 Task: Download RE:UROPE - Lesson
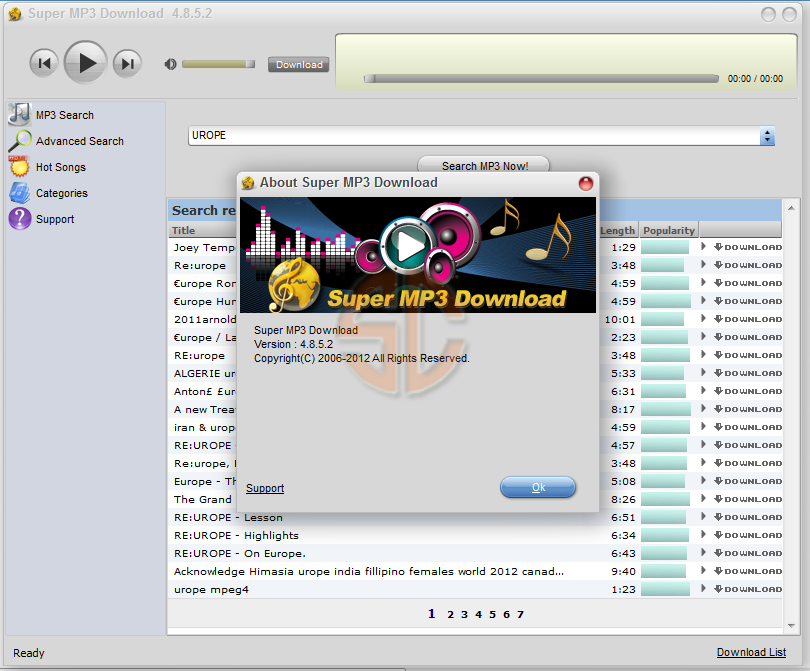[x=748, y=517]
